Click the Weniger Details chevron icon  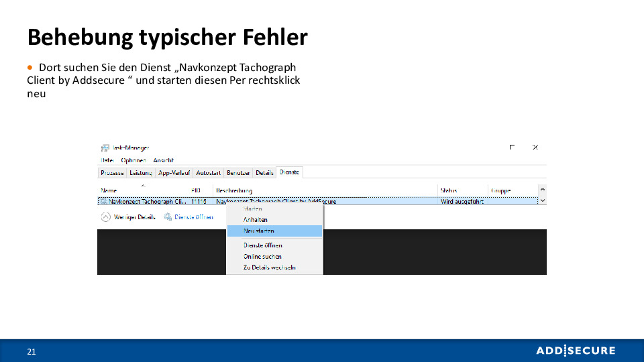[x=105, y=217]
